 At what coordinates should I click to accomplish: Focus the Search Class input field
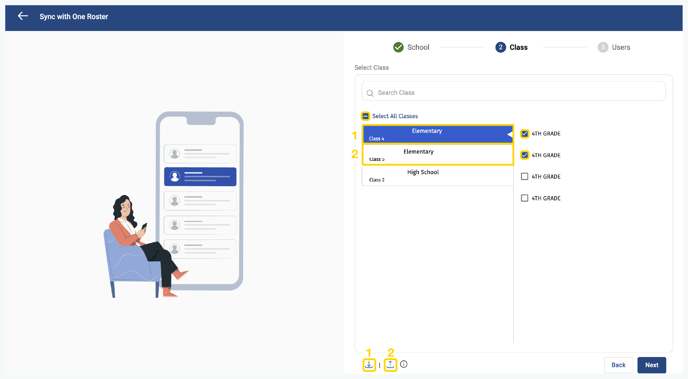[513, 93]
